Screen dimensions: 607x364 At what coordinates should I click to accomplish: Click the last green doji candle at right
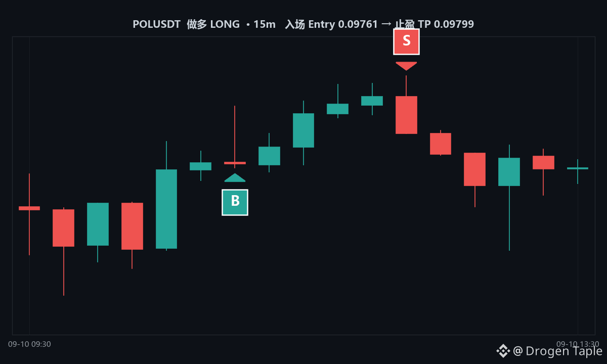pyautogui.click(x=578, y=168)
